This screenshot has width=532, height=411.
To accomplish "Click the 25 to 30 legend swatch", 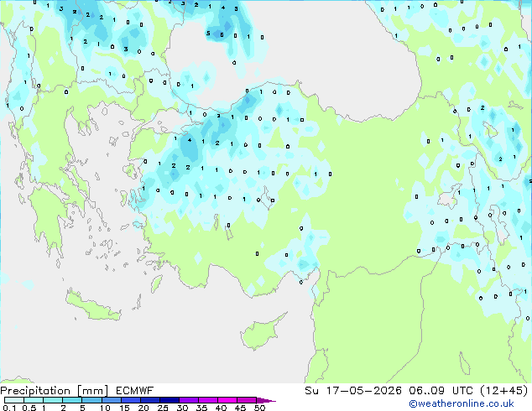I will point(169,400).
